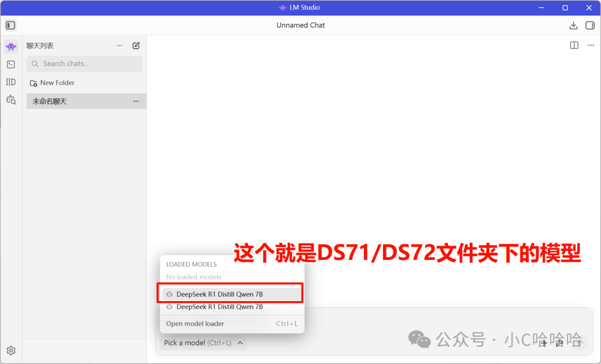
Task: Choose highlighted first DeepSeek R1 Distill Qwen 7B
Action: pyautogui.click(x=231, y=294)
